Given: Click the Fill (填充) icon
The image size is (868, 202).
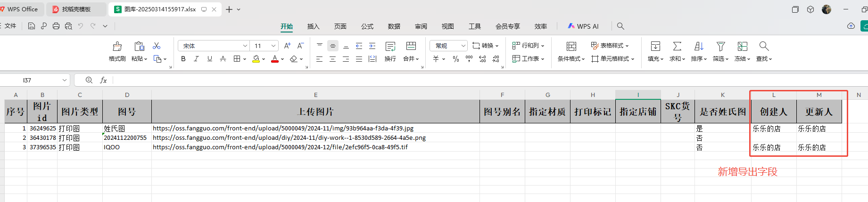Looking at the screenshot, I should pyautogui.click(x=655, y=46).
